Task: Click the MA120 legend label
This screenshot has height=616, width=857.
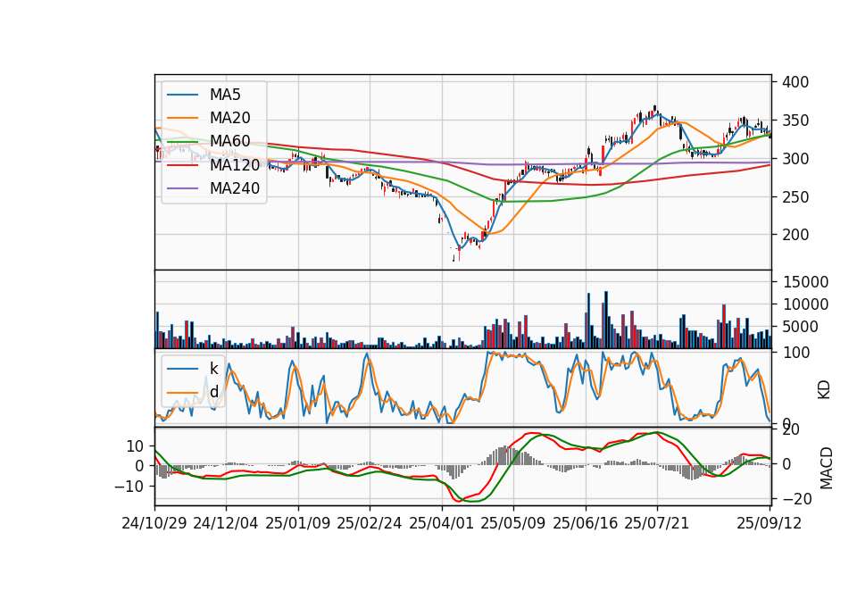Action: tap(235, 165)
